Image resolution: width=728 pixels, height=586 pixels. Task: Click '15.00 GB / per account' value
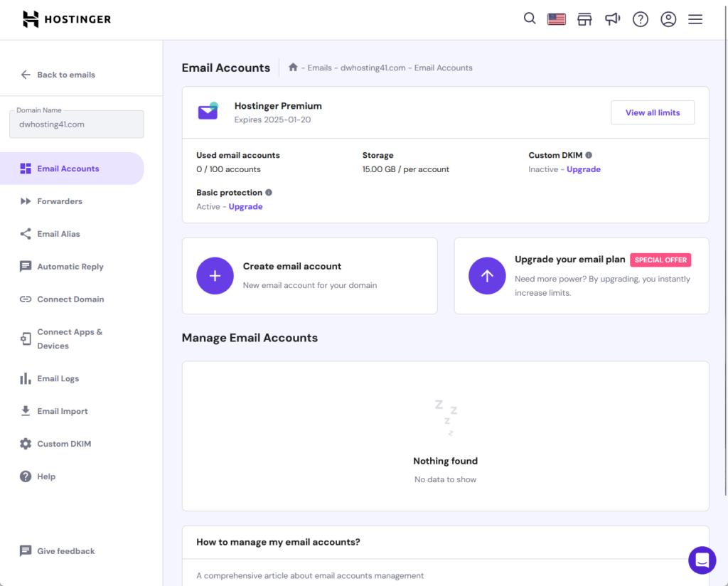pos(406,169)
